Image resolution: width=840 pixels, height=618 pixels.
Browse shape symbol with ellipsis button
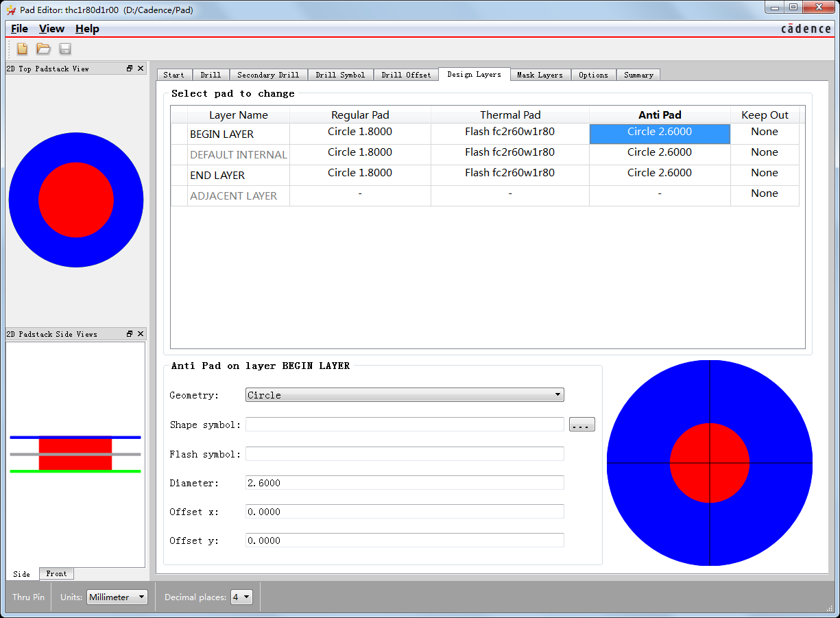click(581, 425)
